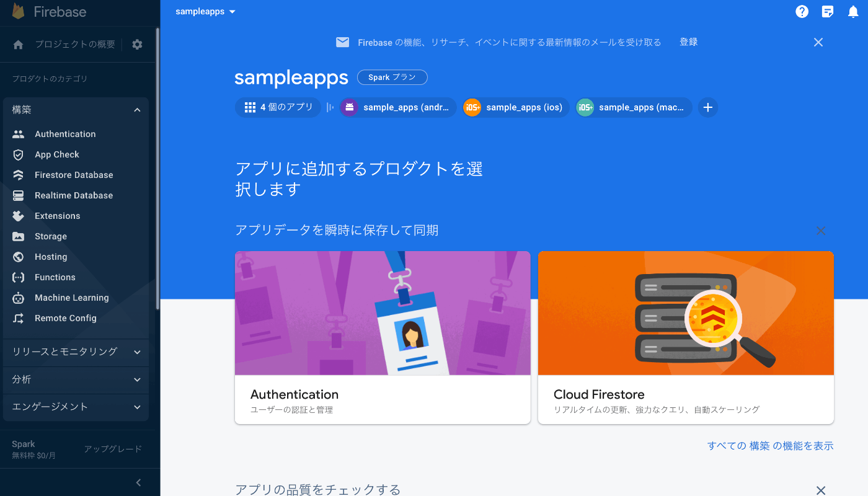
Task: Click the Cloud Firestore card title
Action: click(x=599, y=394)
